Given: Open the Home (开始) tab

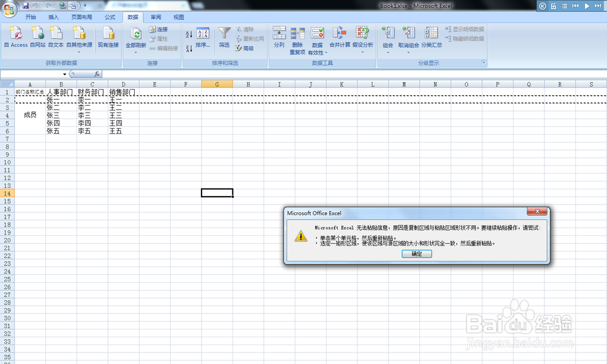Looking at the screenshot, I should click(30, 17).
